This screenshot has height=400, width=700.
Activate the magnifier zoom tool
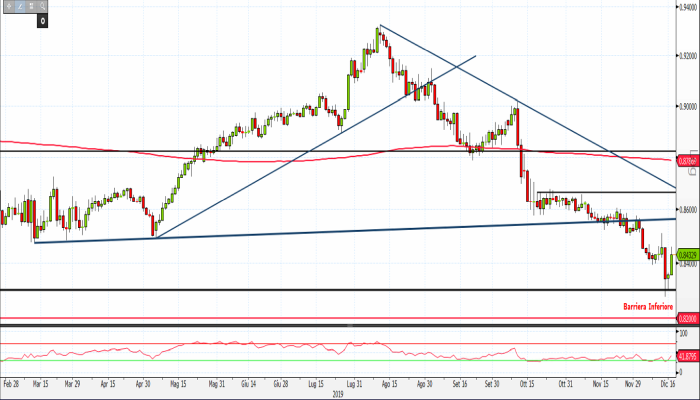tap(42, 6)
